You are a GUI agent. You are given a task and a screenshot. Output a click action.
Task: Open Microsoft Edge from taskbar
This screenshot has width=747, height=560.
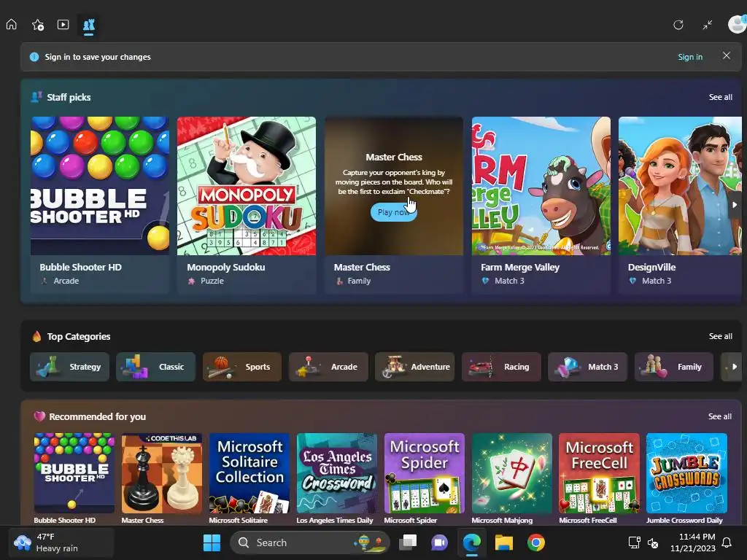[472, 542]
